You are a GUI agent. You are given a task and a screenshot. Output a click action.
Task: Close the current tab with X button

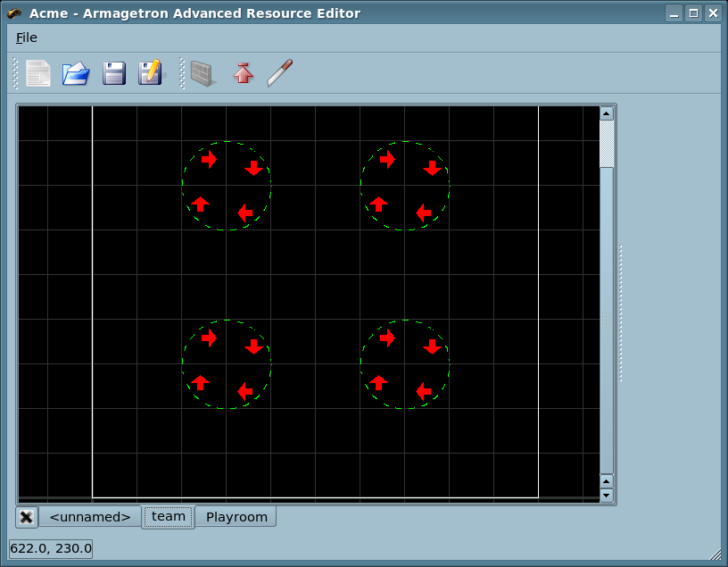[x=27, y=517]
